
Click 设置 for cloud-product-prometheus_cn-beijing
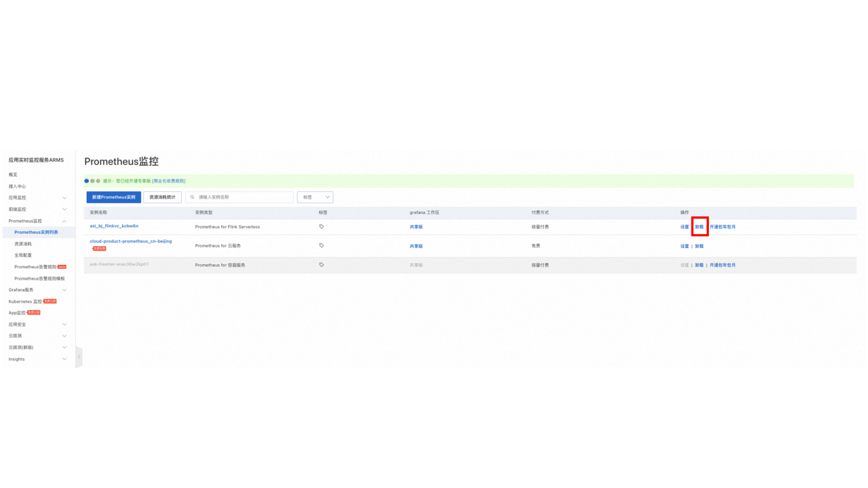point(685,246)
